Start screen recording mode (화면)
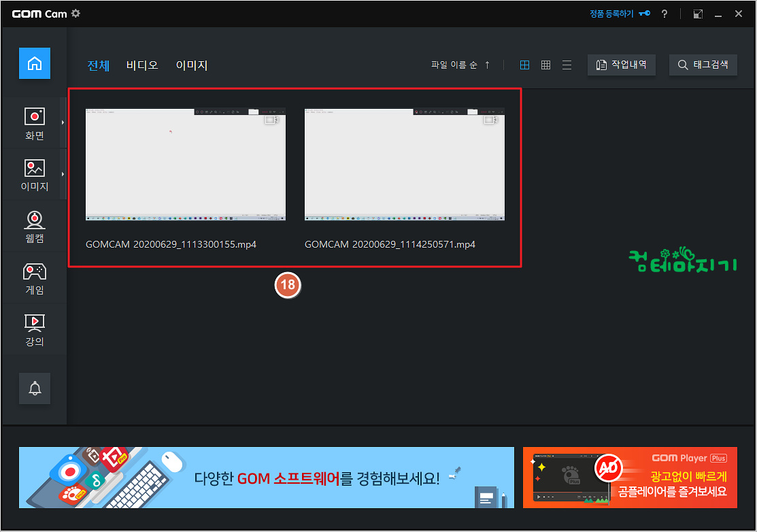Viewport: 757px width, 532px height. click(35, 124)
